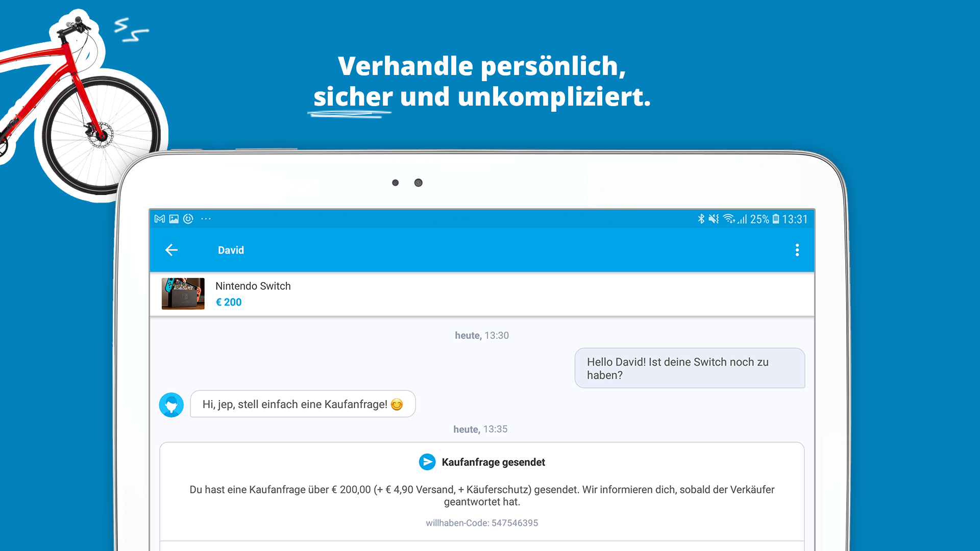This screenshot has height=551, width=980.
Task: Tap the Bluetooth status icon
Action: 701,219
